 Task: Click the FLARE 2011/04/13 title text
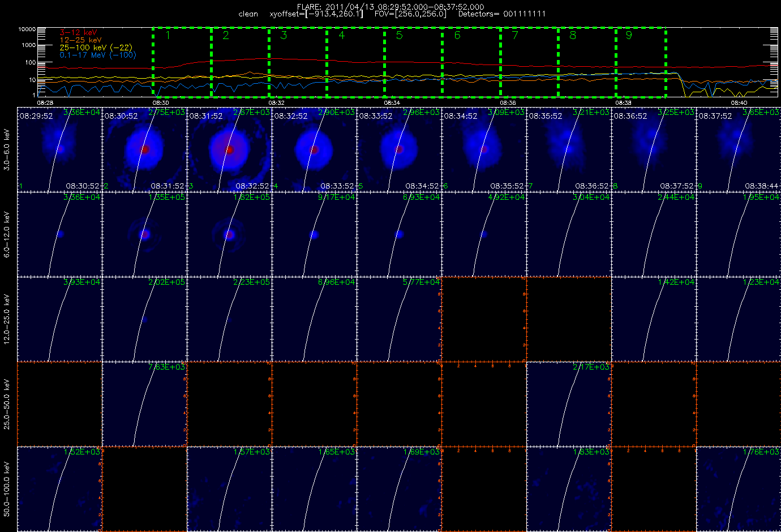[x=390, y=7]
